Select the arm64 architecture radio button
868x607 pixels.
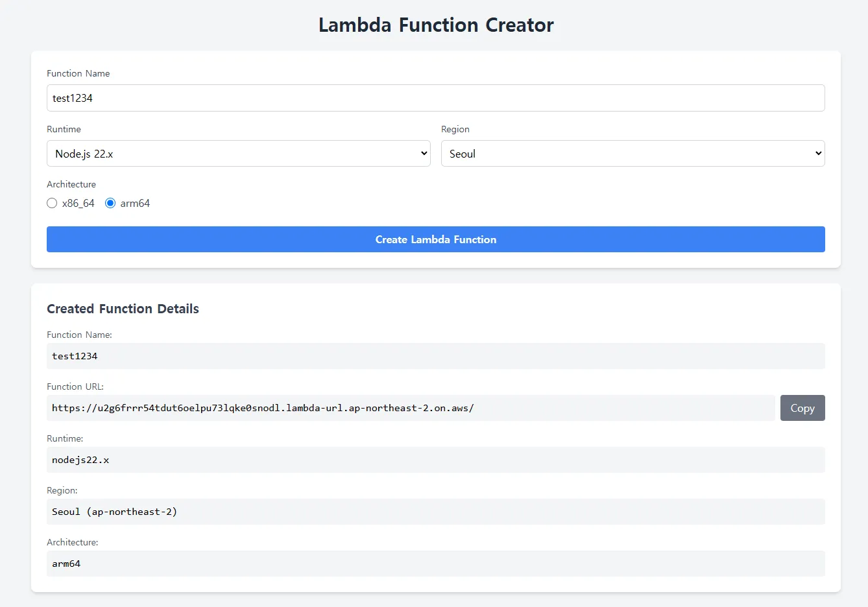pyautogui.click(x=110, y=203)
